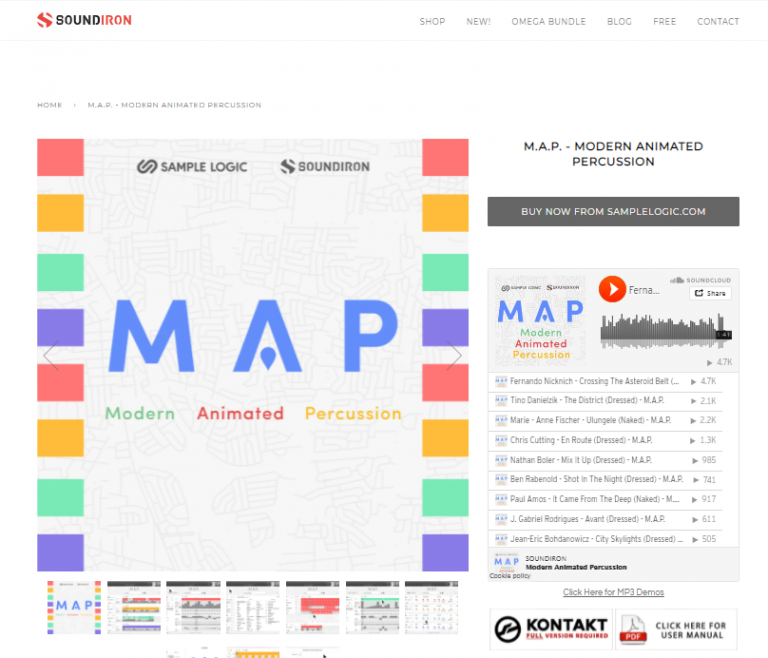Play J. Gabriel Rodrigues - Avant track
The image size is (768, 658).
pos(587,519)
